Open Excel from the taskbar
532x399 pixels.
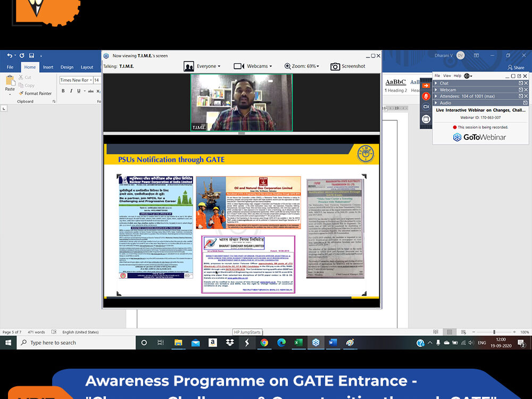point(298,343)
